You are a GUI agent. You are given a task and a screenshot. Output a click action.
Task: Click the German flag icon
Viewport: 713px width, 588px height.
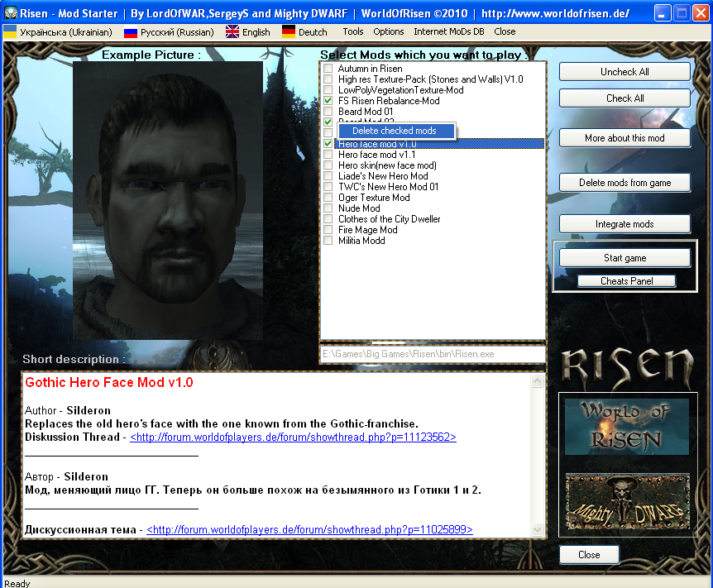(289, 31)
